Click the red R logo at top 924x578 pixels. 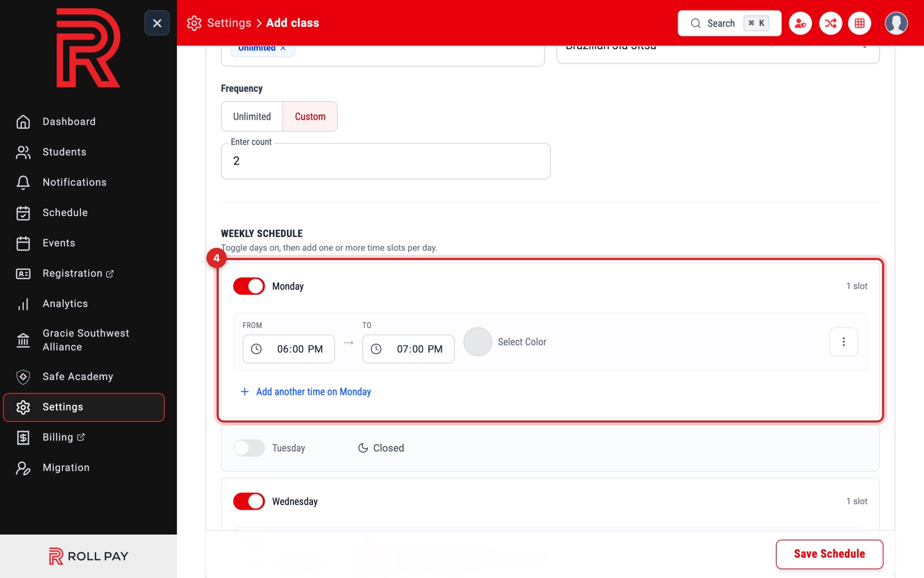point(88,48)
